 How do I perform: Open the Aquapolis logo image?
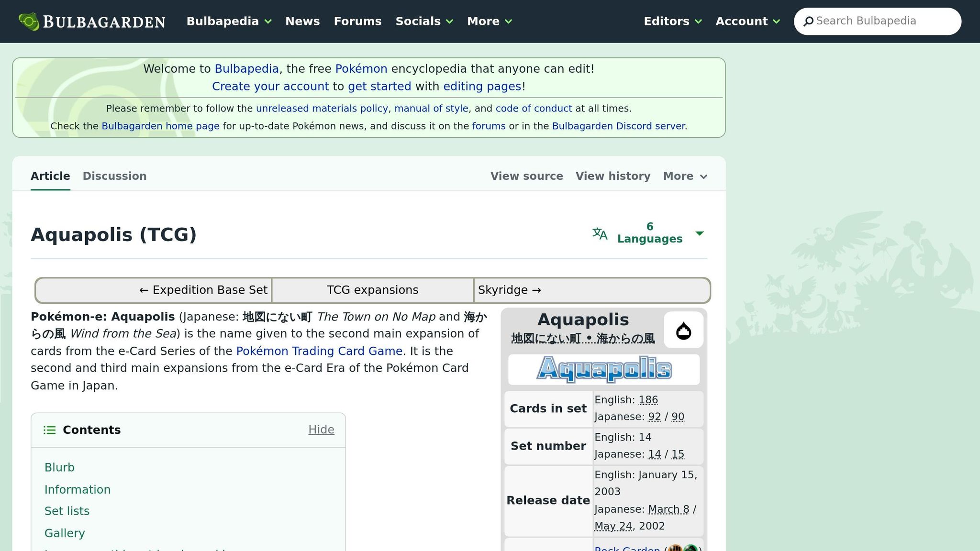(604, 369)
